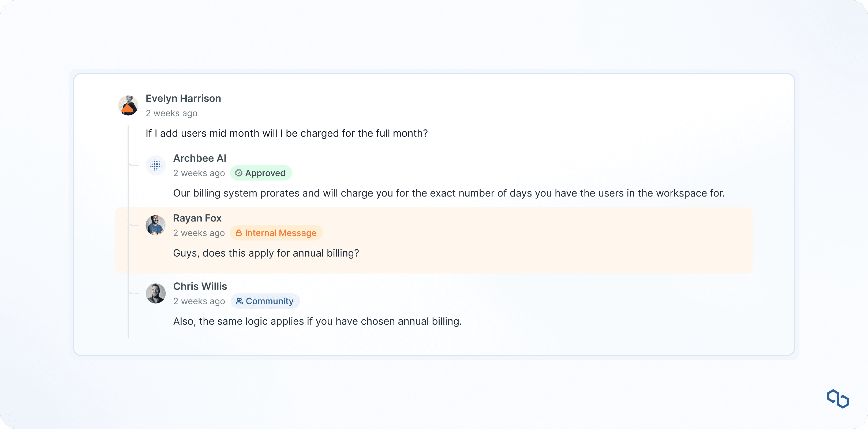Click Chris Willis's profile photo
The image size is (868, 429).
pyautogui.click(x=156, y=293)
